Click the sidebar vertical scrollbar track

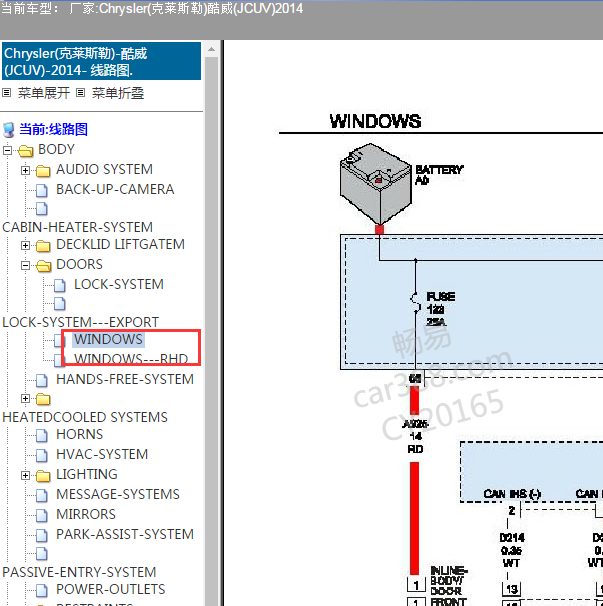tap(211, 332)
